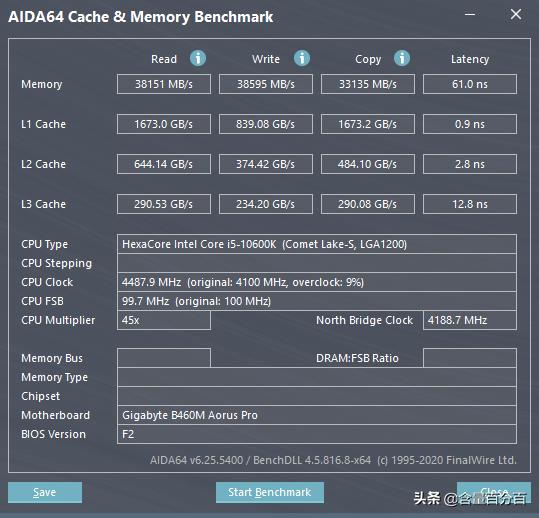Click the Chipset label
The height and width of the screenshot is (518, 539).
click(41, 396)
